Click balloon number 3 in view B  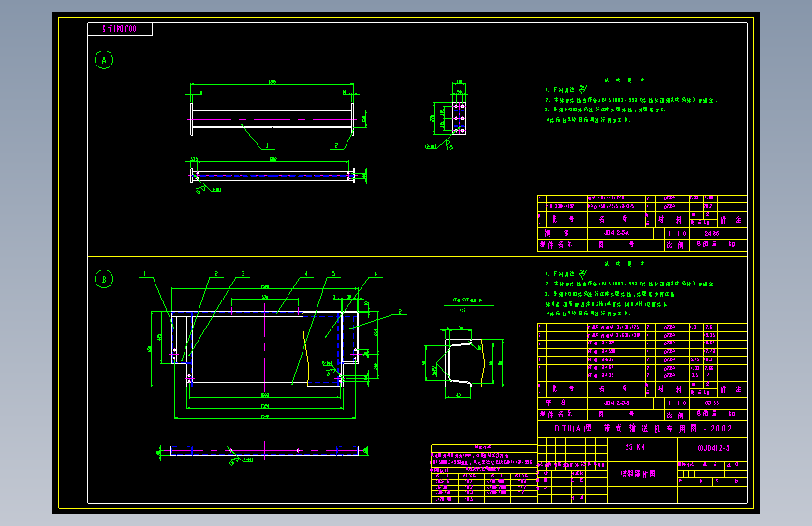(x=243, y=274)
